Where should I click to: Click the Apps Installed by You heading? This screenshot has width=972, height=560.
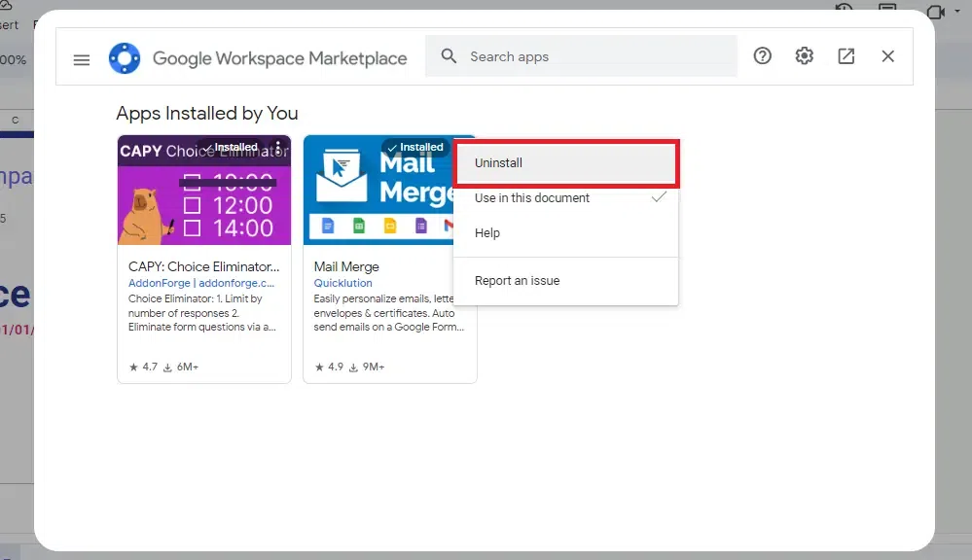pos(207,114)
